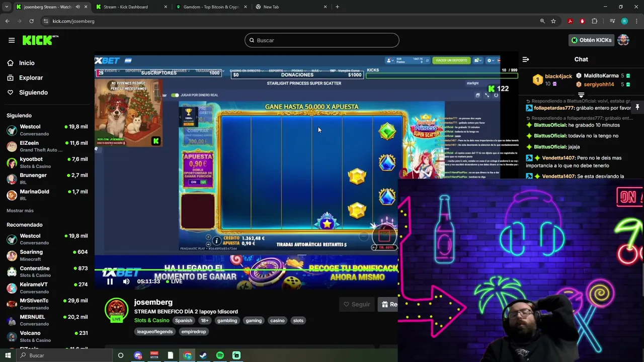Select the leagueoflegends tag
This screenshot has height=362, width=644.
155,331
